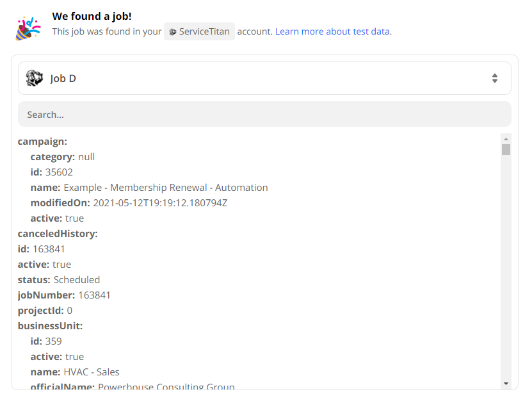Click the modifiedOn timestamp row
The width and height of the screenshot is (532, 401).
(x=129, y=203)
